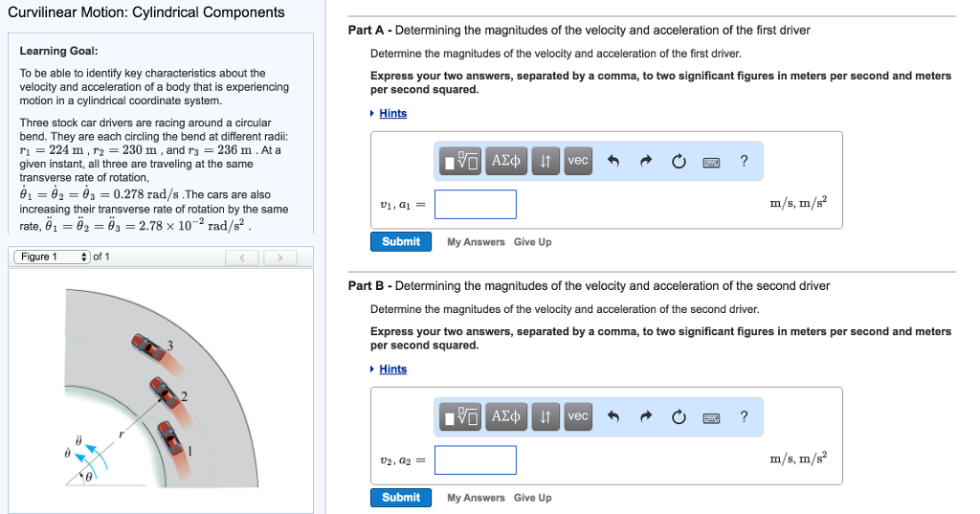
Task: Expand the Hints section for Part A
Action: [392, 113]
